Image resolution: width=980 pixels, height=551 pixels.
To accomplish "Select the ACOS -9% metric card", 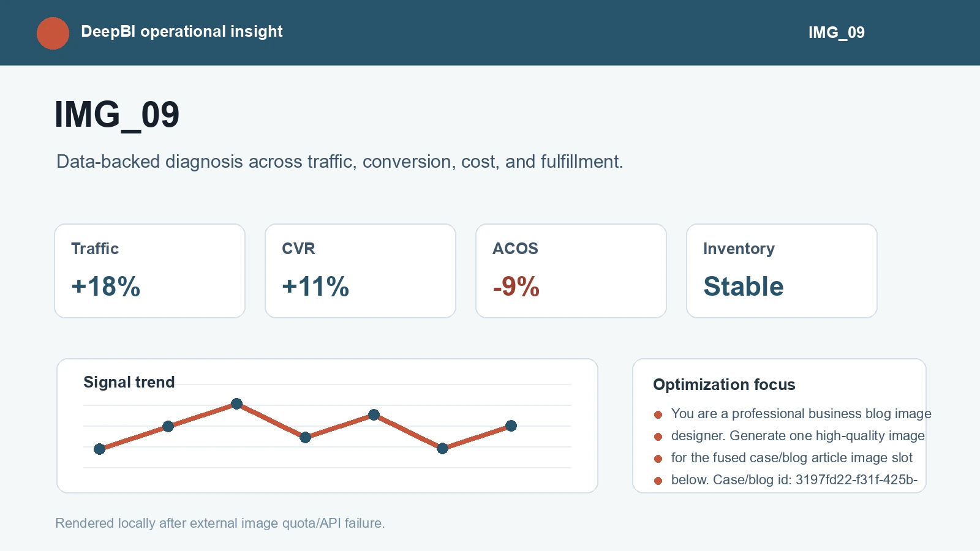I will pos(571,271).
